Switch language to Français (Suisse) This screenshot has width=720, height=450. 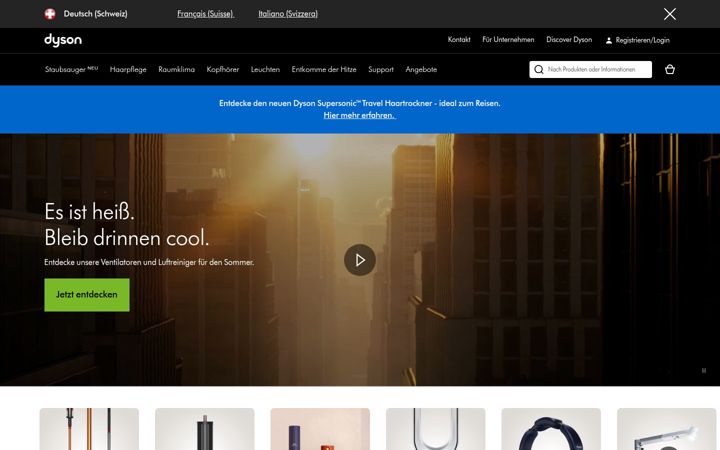205,14
